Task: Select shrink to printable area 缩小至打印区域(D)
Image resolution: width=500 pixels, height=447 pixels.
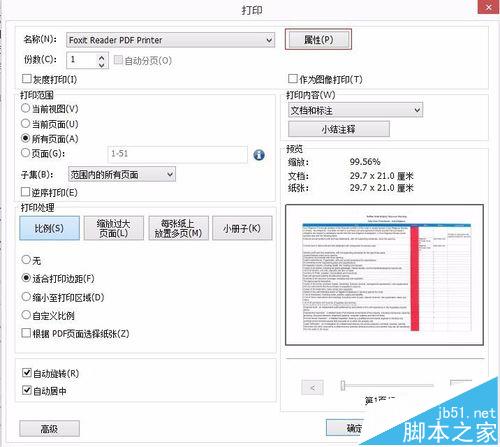Action: click(x=26, y=297)
